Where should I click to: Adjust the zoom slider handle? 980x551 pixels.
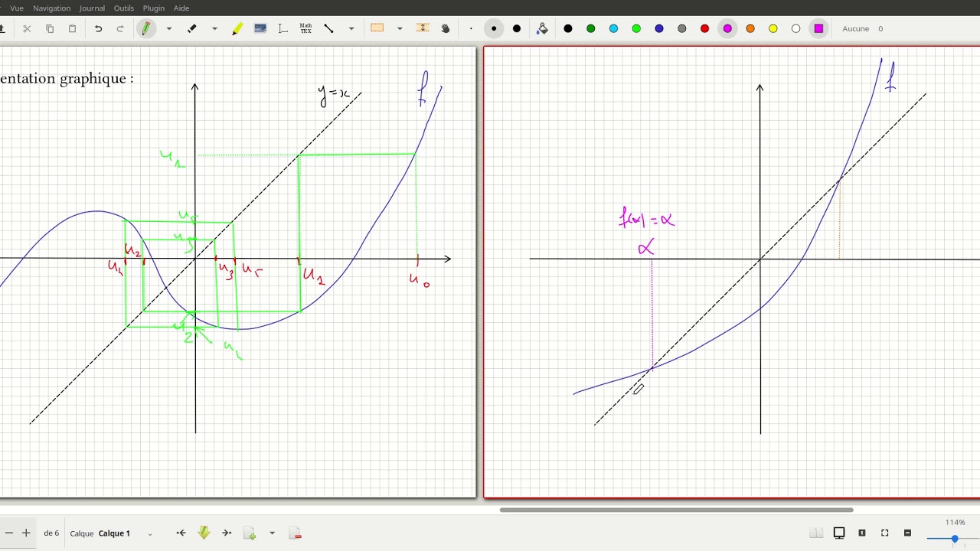(955, 539)
